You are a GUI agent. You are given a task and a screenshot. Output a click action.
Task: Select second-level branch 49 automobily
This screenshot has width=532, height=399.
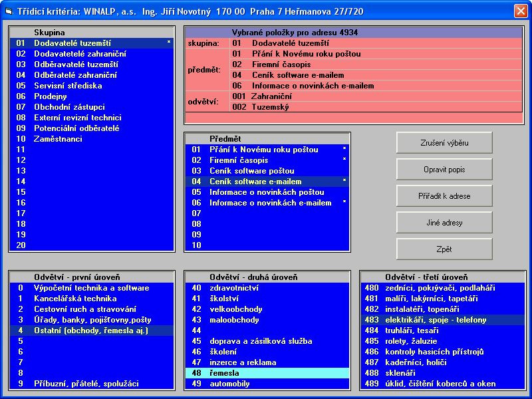(x=267, y=384)
